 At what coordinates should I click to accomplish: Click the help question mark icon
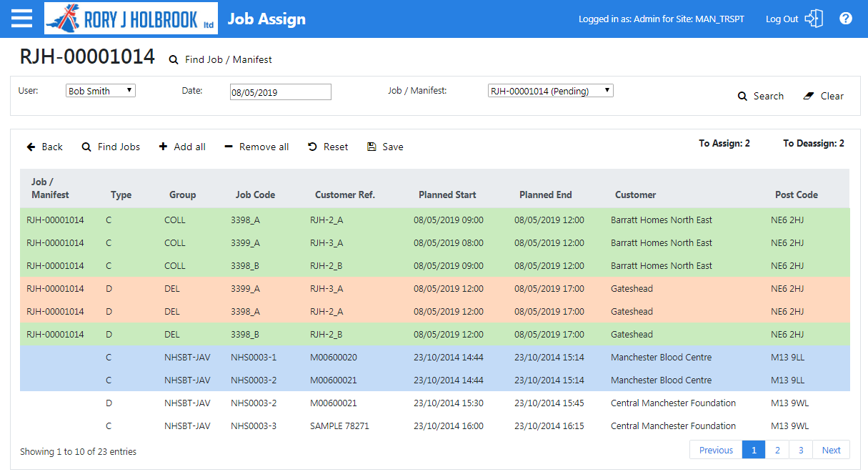coord(846,19)
